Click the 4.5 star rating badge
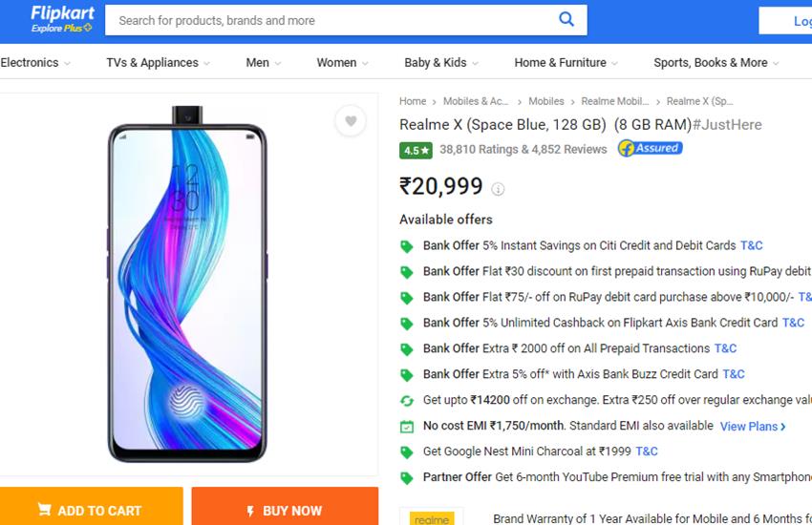The image size is (812, 525). click(x=416, y=150)
